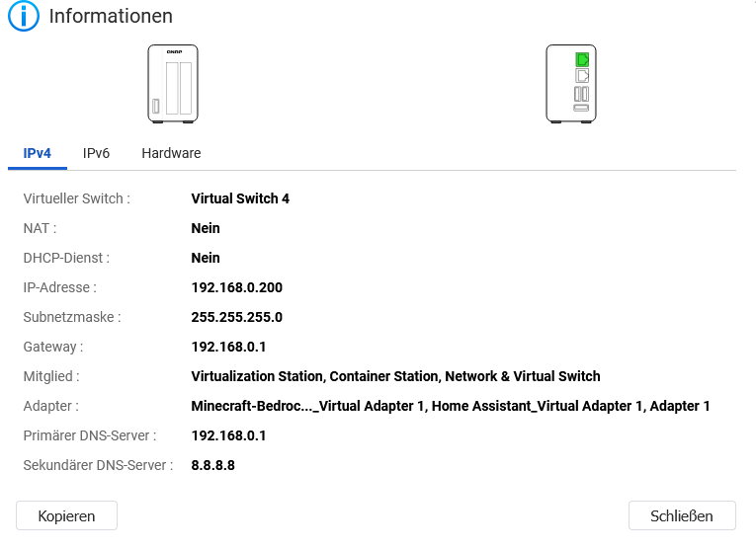Click the Schließen button
Image resolution: width=756 pixels, height=550 pixels.
pyautogui.click(x=682, y=515)
